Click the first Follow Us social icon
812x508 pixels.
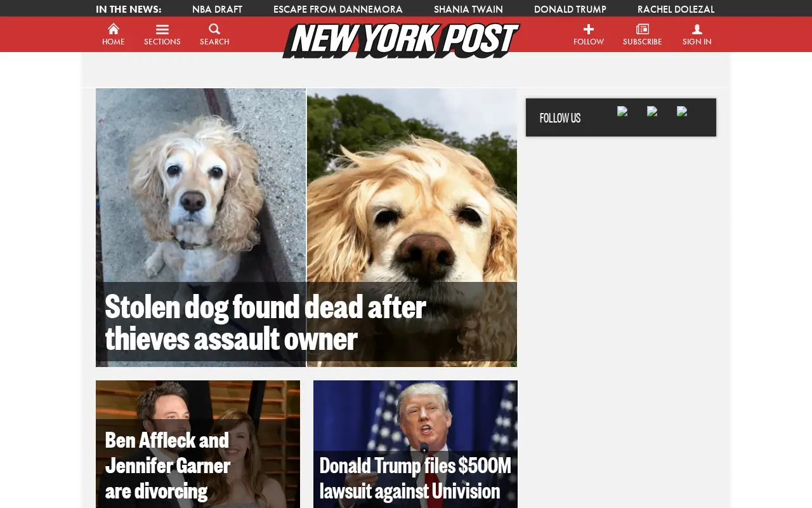[622, 111]
